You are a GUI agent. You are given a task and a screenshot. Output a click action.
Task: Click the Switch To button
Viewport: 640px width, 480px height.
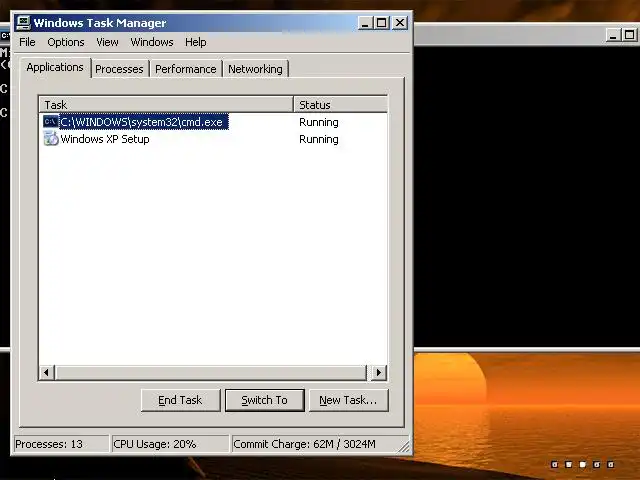[264, 400]
